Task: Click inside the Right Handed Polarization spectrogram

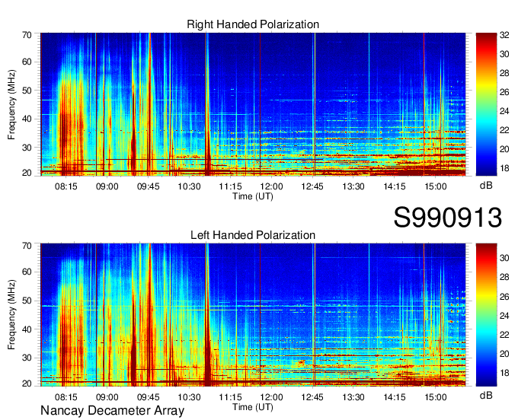Action: (x=253, y=104)
